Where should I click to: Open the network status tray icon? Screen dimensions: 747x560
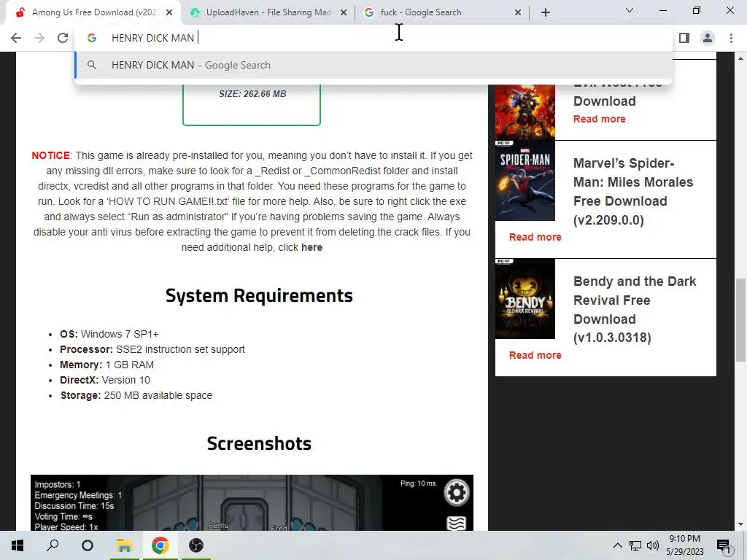[x=635, y=545]
